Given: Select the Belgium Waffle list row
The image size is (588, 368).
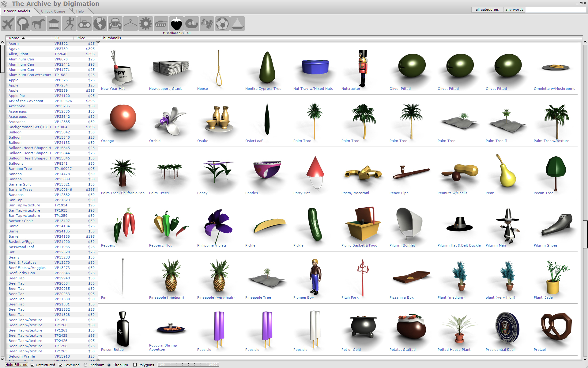Looking at the screenshot, I should [52, 356].
